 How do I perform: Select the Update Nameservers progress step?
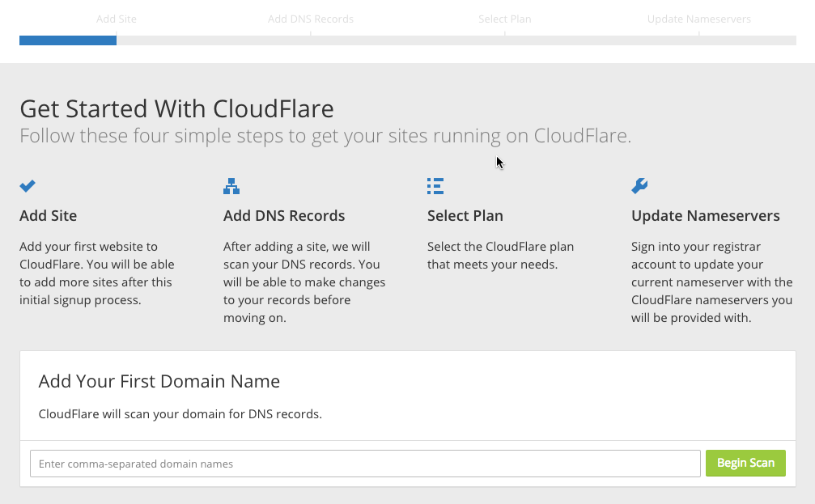point(699,19)
